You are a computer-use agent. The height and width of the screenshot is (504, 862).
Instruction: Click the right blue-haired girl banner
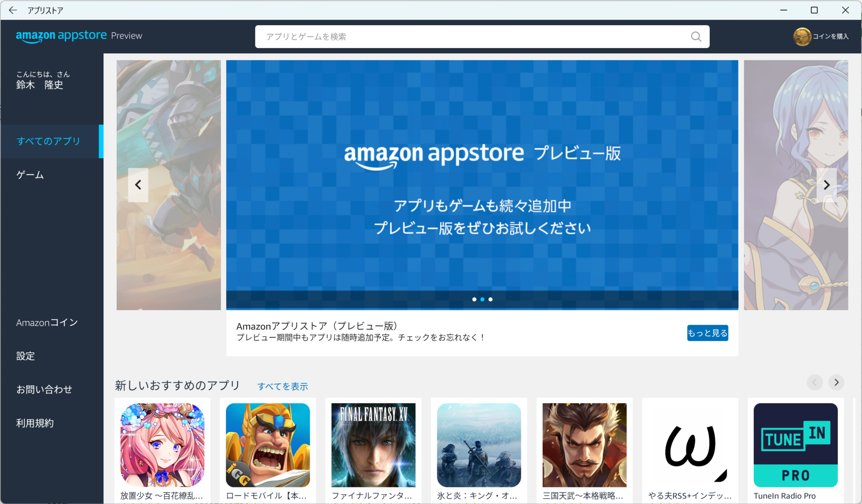(x=796, y=185)
